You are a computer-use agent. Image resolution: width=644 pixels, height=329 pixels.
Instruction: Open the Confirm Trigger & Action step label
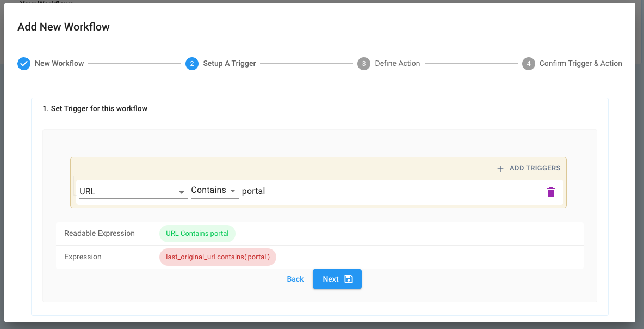(580, 64)
